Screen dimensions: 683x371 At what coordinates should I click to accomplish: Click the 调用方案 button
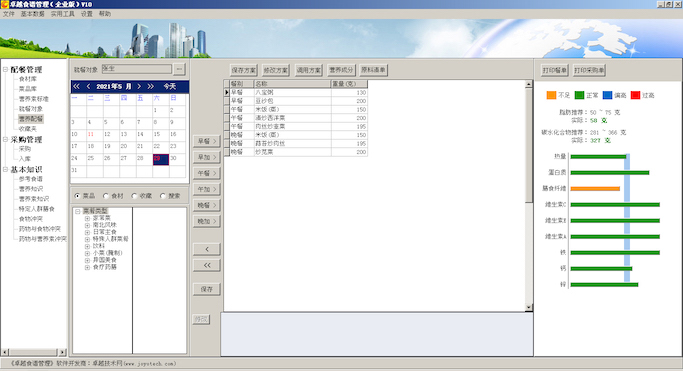click(308, 70)
